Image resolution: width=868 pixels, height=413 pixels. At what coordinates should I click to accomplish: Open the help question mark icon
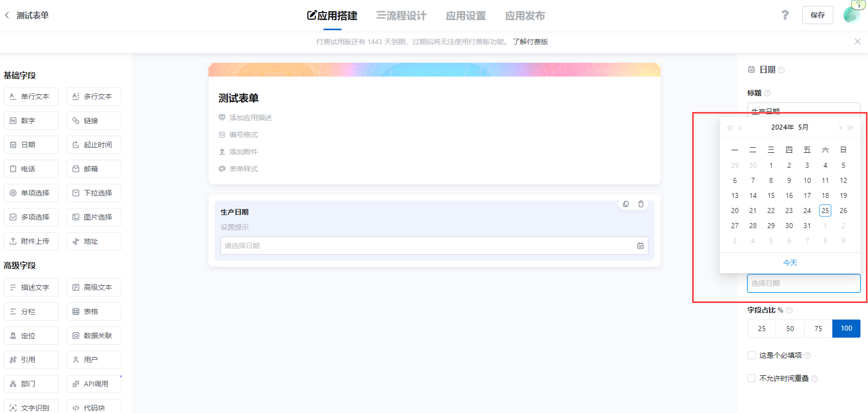click(785, 15)
